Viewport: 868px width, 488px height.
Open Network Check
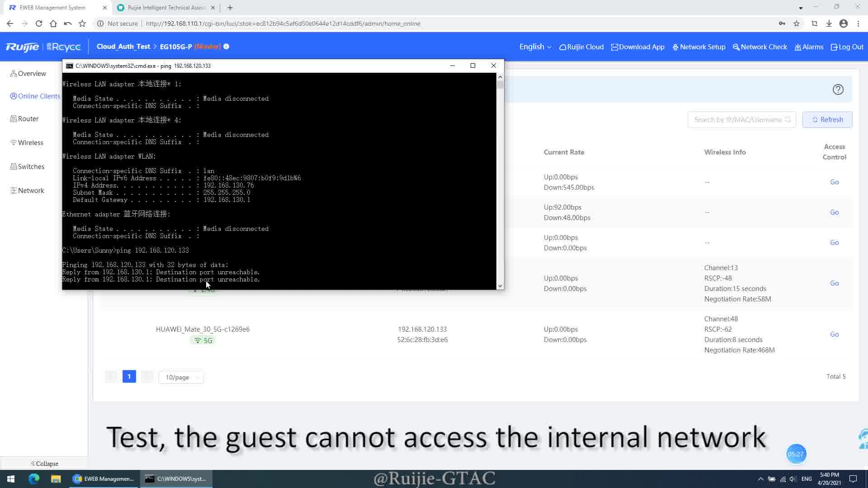760,47
